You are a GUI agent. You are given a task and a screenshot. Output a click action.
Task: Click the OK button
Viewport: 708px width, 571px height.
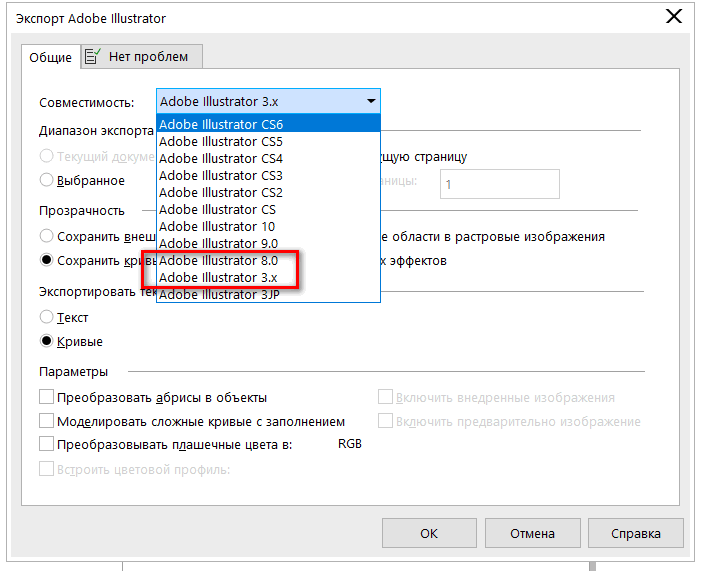coord(428,533)
